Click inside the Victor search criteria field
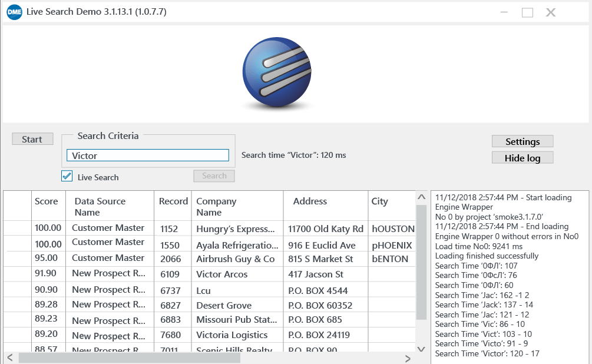Viewport: 592px width, 364px height. coord(148,155)
